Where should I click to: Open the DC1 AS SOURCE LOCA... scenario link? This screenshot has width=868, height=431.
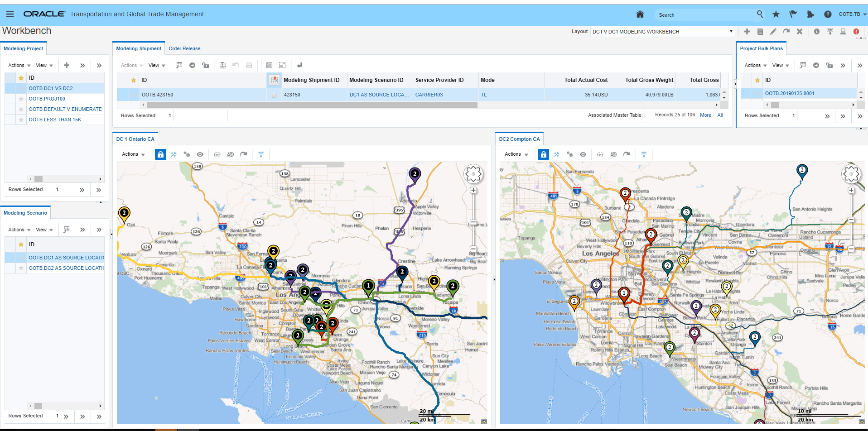pos(379,95)
